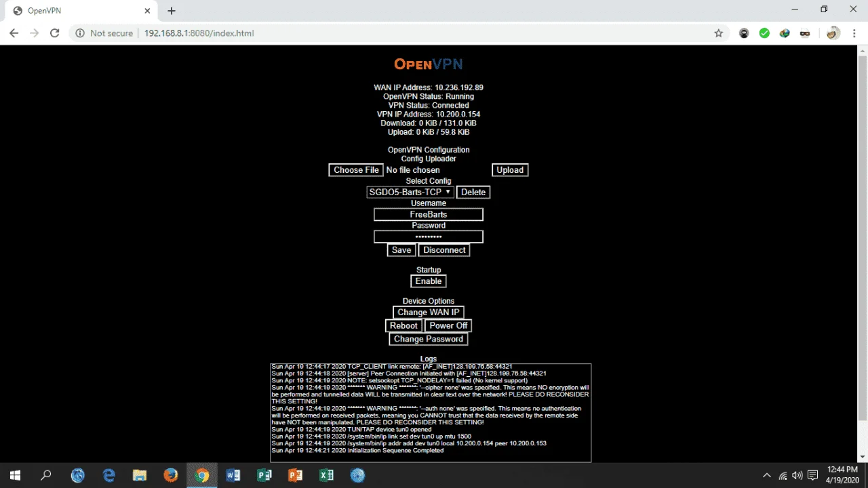868x488 pixels.
Task: Reload the OpenVPN page
Action: (x=55, y=33)
